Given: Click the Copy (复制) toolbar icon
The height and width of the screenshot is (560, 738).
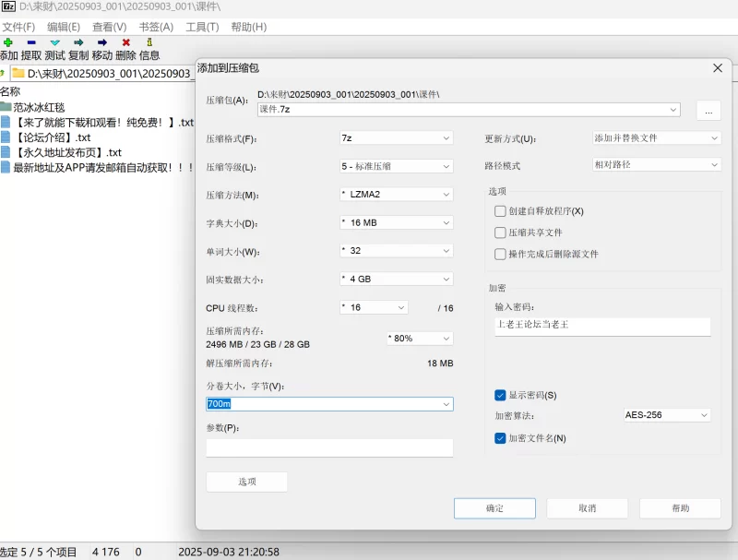Looking at the screenshot, I should [x=79, y=42].
